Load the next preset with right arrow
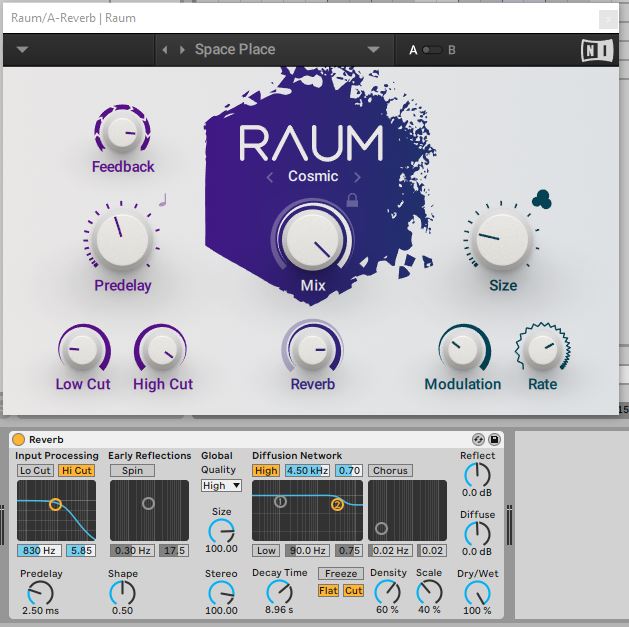This screenshot has width=629, height=627. 182,50
